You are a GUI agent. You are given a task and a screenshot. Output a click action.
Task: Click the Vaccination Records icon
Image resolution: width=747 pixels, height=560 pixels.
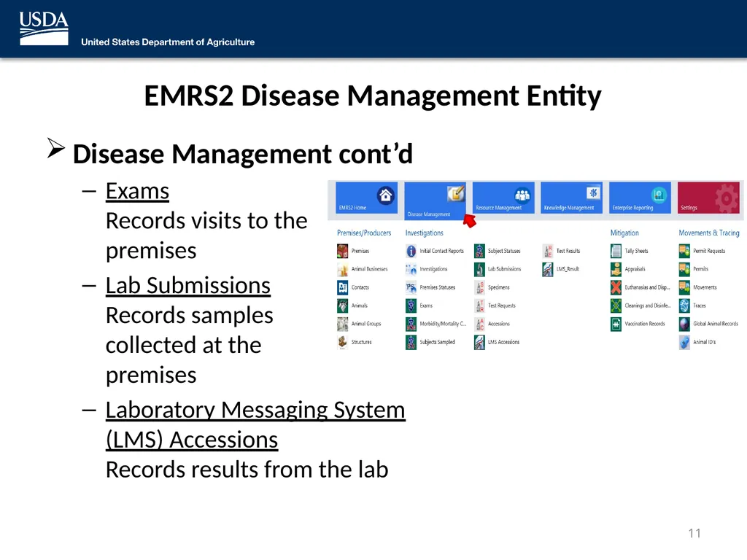(616, 324)
